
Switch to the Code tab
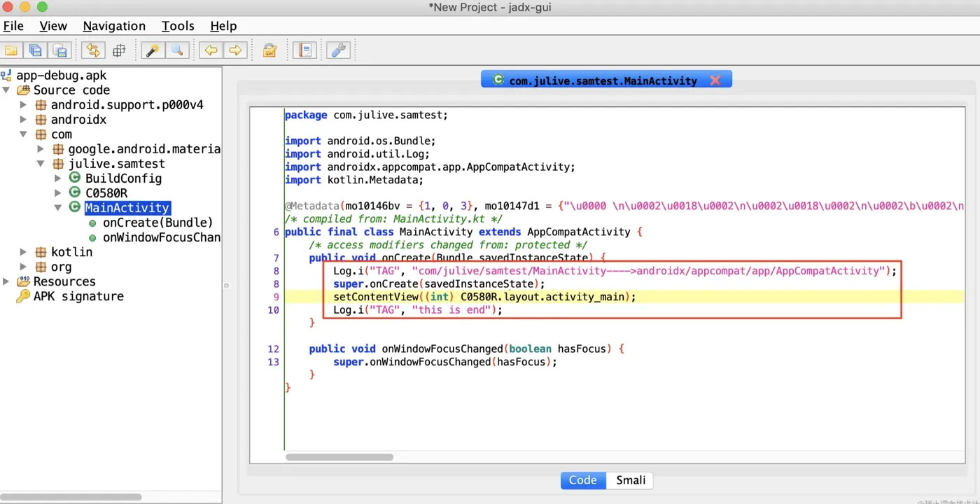point(583,480)
